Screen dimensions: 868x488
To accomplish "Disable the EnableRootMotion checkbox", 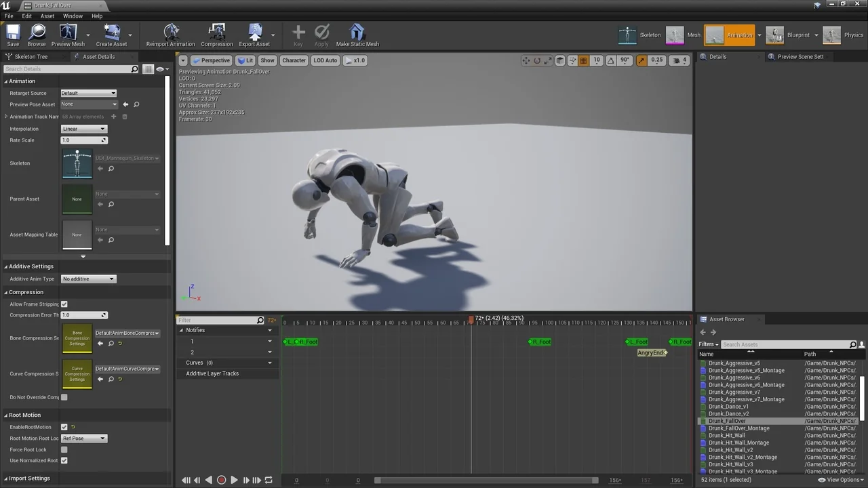I will [x=64, y=427].
